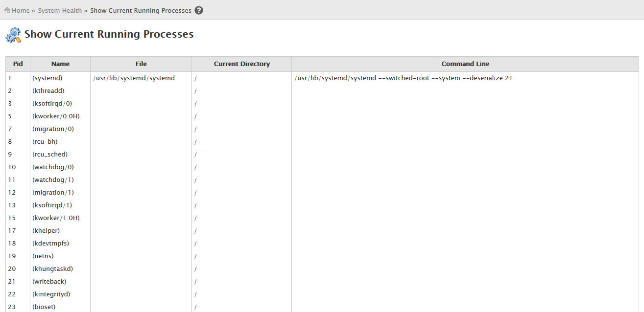
Task: Select the (kdevtmpfs) process name
Action: click(51, 244)
